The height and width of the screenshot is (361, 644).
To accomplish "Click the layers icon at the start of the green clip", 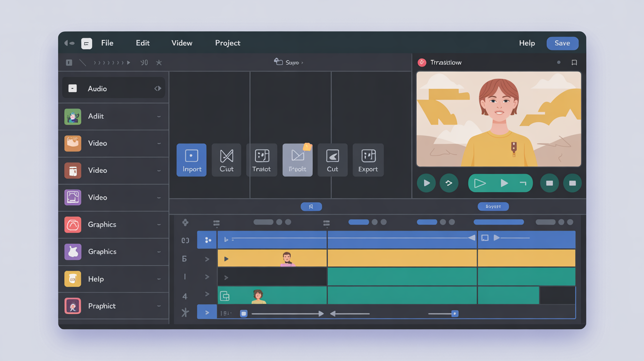I will (225, 296).
